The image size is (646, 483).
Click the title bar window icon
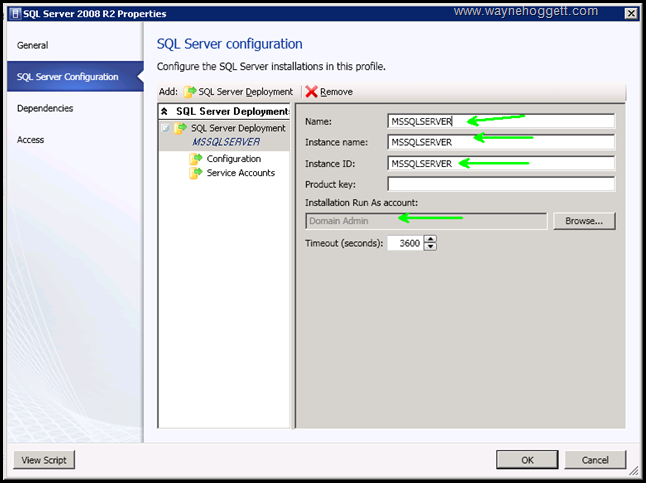point(13,14)
